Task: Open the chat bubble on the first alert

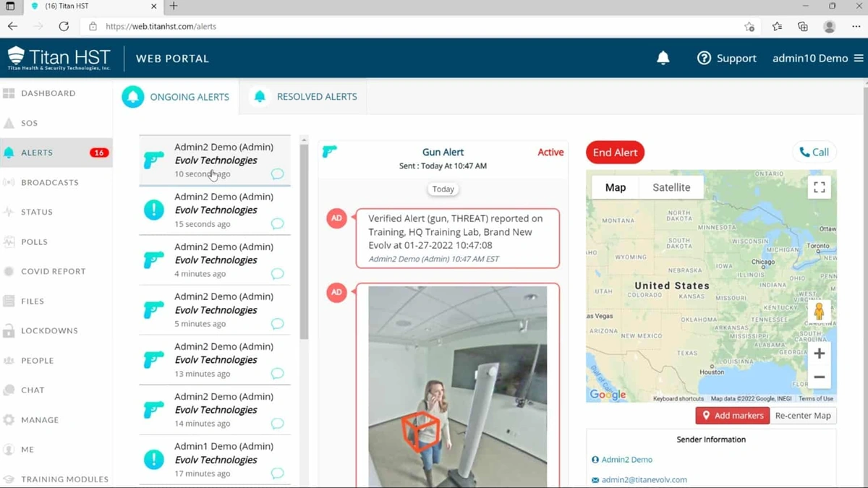Action: [276, 174]
